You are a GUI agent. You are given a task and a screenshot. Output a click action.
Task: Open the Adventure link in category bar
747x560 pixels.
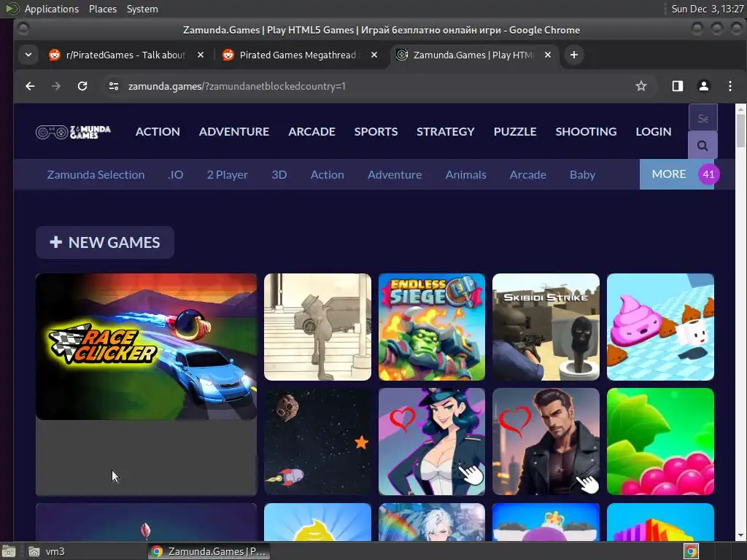click(395, 175)
